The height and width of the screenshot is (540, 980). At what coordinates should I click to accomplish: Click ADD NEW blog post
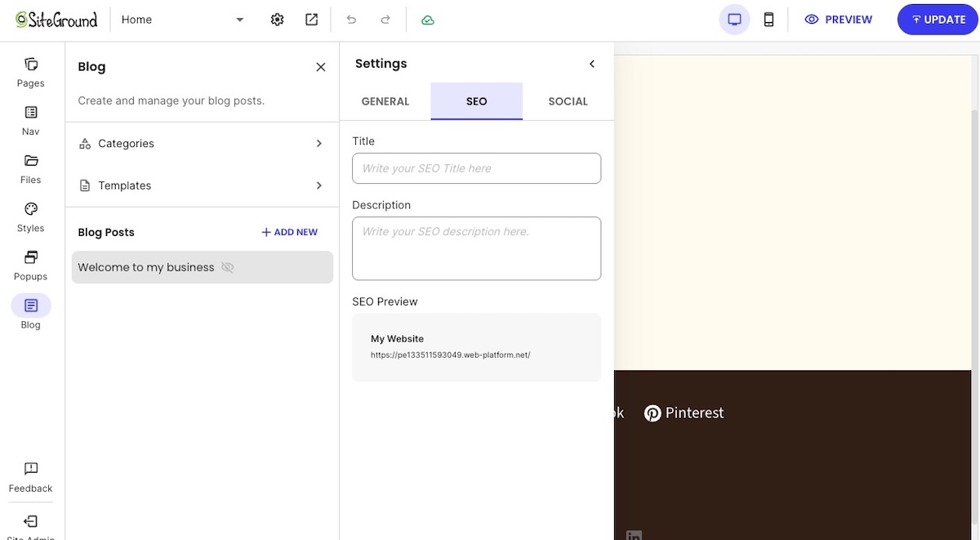click(x=289, y=232)
